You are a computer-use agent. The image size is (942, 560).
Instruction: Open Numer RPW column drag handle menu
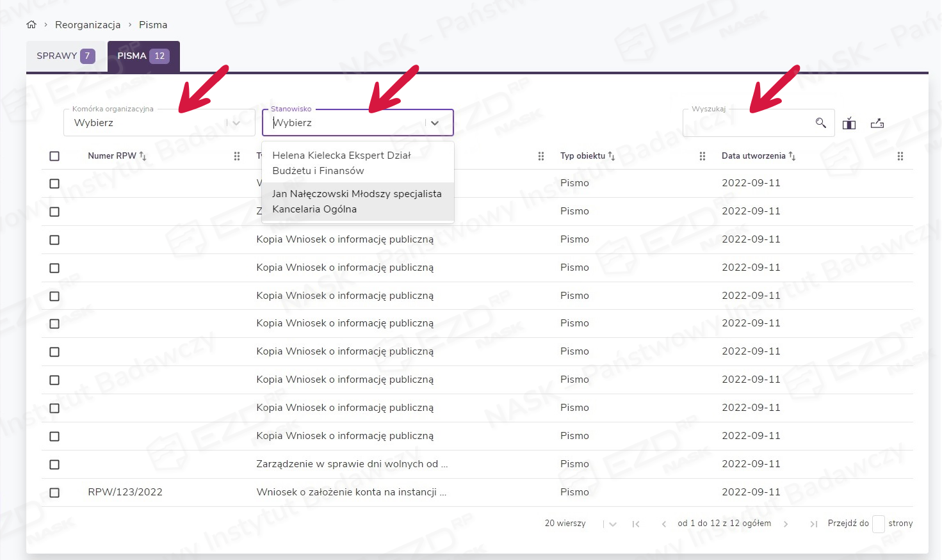tap(237, 156)
